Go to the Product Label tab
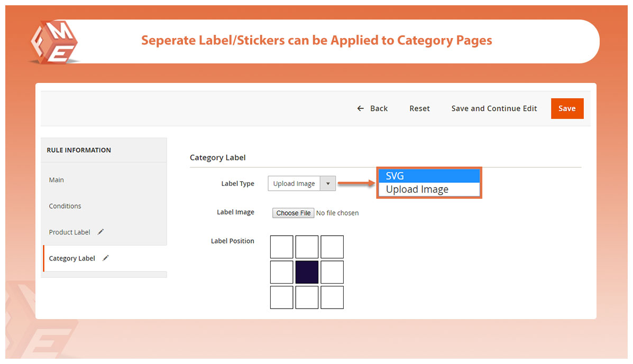This screenshot has height=364, width=633. coord(70,232)
